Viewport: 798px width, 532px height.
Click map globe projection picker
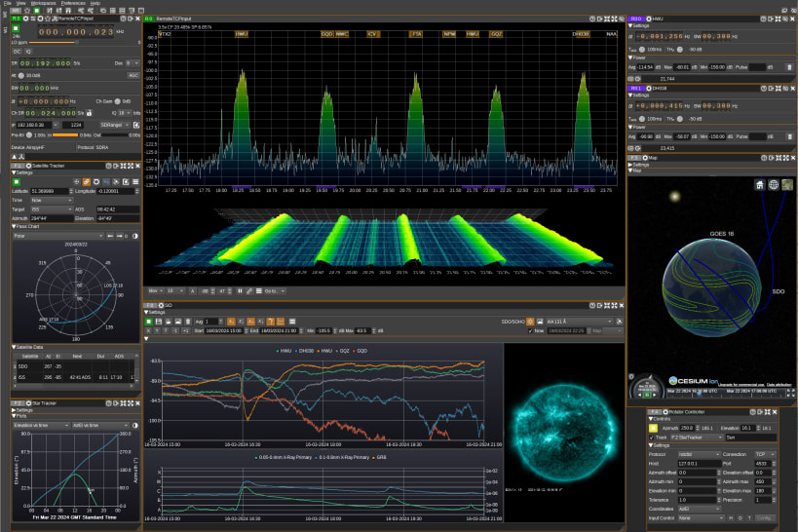point(774,184)
